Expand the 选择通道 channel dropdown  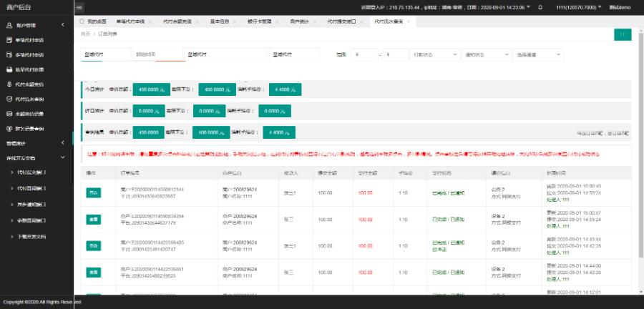(x=538, y=54)
